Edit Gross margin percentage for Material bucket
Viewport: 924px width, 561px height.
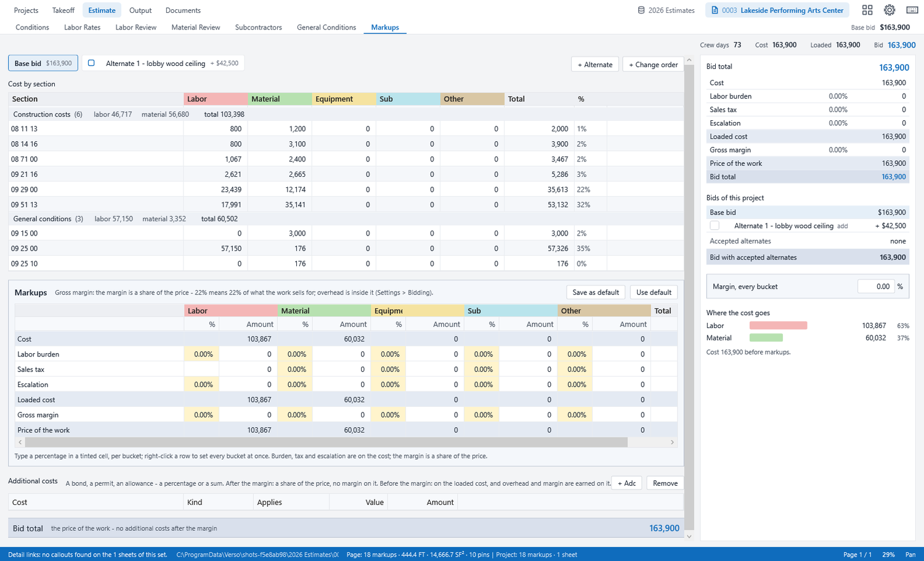point(295,415)
